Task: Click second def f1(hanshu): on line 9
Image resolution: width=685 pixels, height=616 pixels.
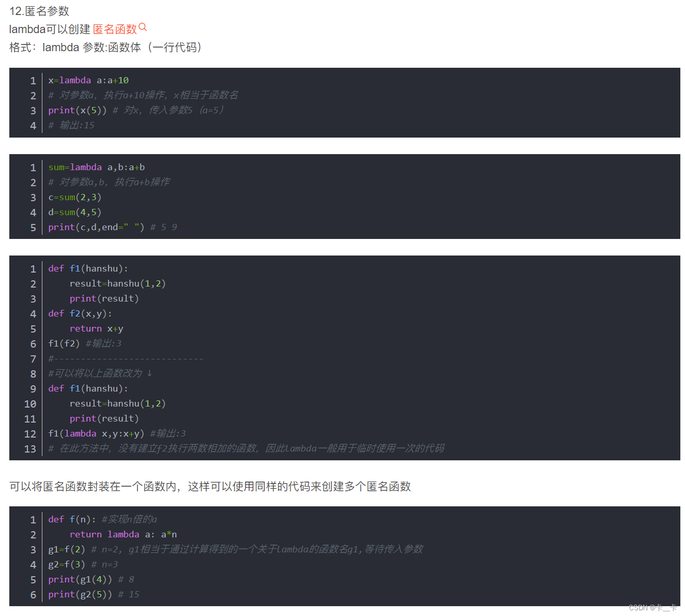Action: (88, 389)
